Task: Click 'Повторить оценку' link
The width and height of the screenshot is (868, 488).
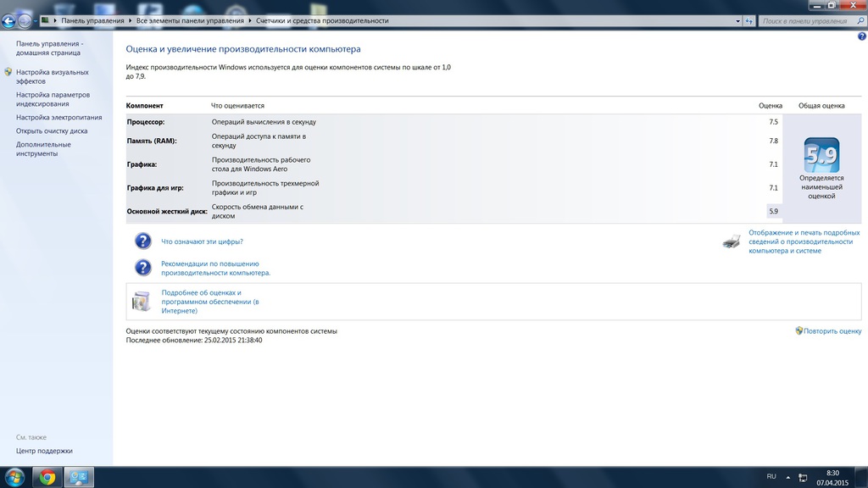Action: pyautogui.click(x=832, y=331)
